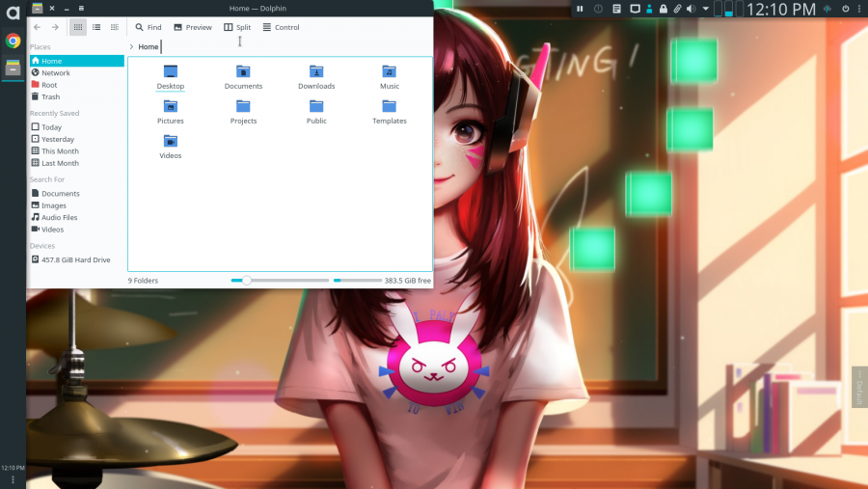
Task: Click the blue user tray icon
Action: (x=649, y=9)
